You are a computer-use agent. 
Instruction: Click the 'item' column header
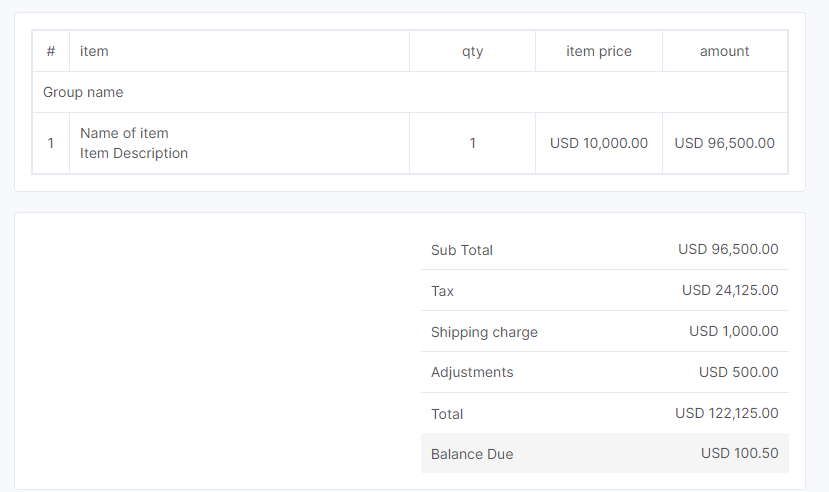pyautogui.click(x=240, y=51)
